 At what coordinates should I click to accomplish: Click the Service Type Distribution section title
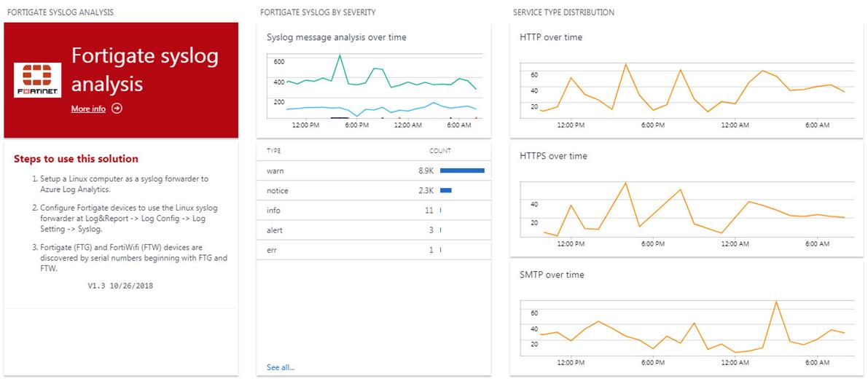pos(563,12)
